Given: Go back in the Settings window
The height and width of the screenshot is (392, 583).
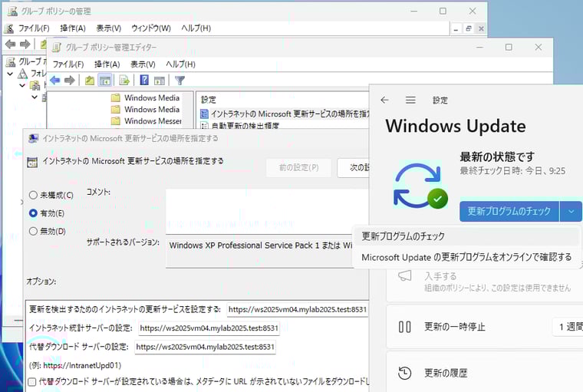Looking at the screenshot, I should (x=385, y=100).
